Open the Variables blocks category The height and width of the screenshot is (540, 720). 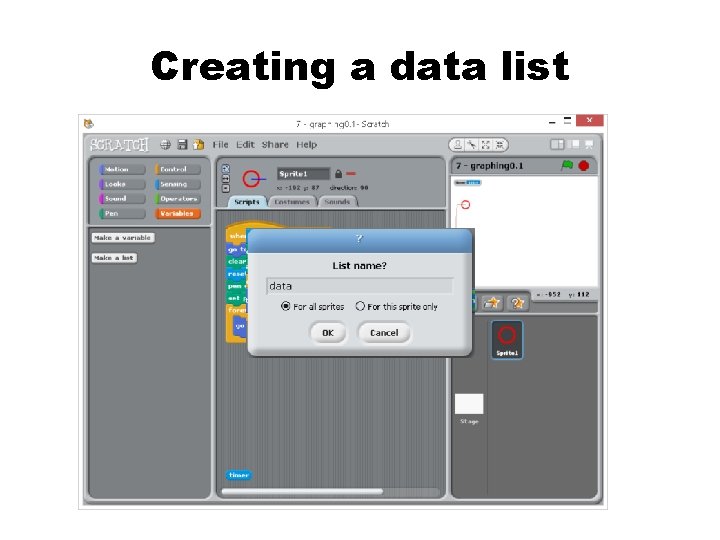pyautogui.click(x=178, y=214)
